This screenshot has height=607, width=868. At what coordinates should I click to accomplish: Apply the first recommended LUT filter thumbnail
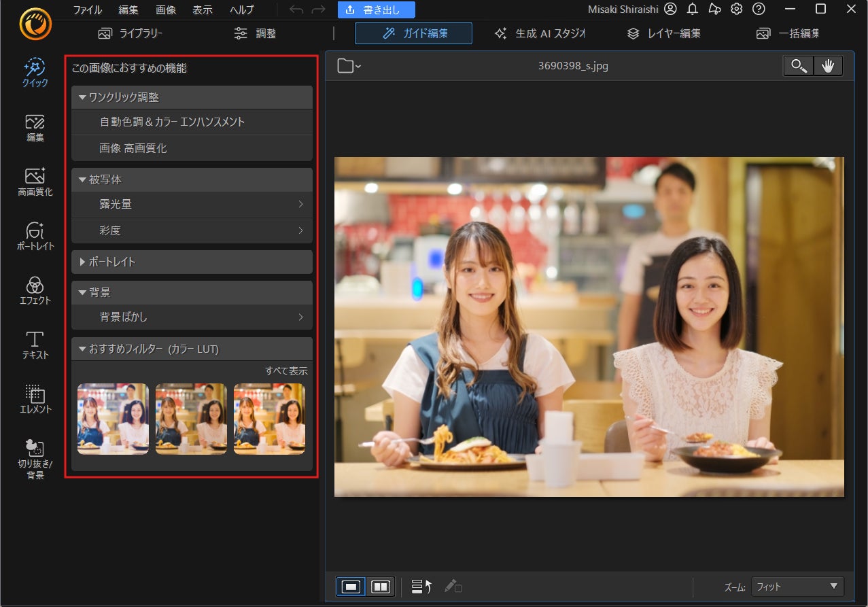(113, 418)
